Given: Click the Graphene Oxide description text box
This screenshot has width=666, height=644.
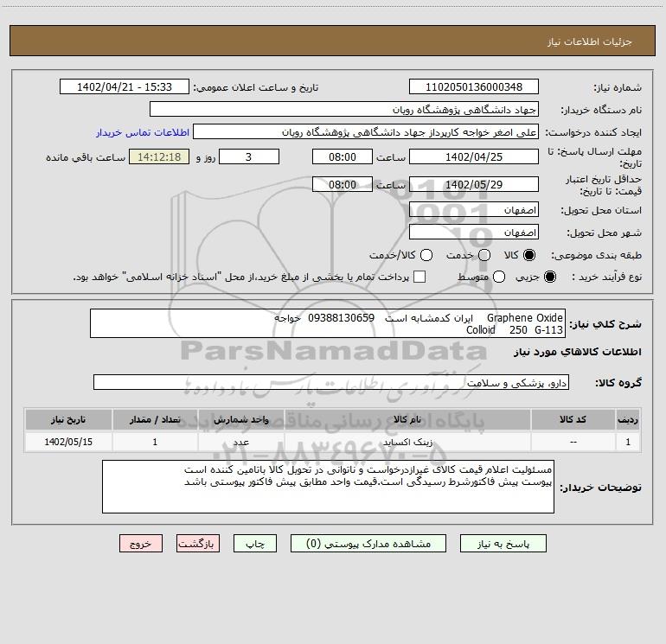Looking at the screenshot, I should (328, 323).
